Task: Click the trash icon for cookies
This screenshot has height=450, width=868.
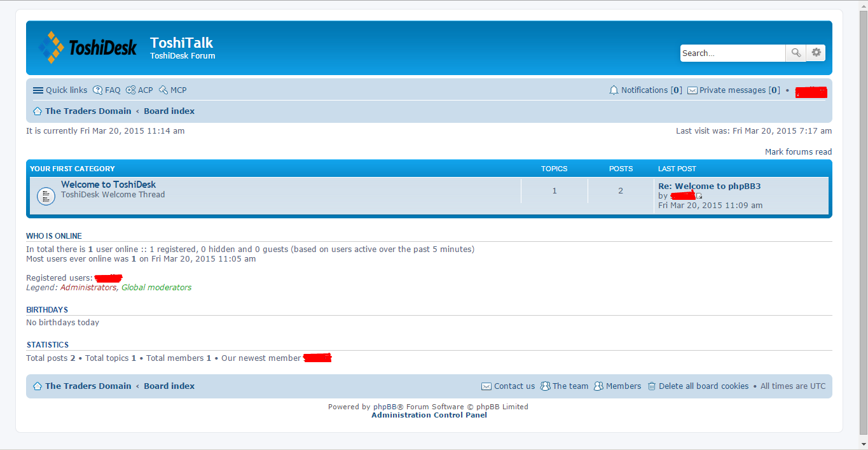Action: coord(652,386)
